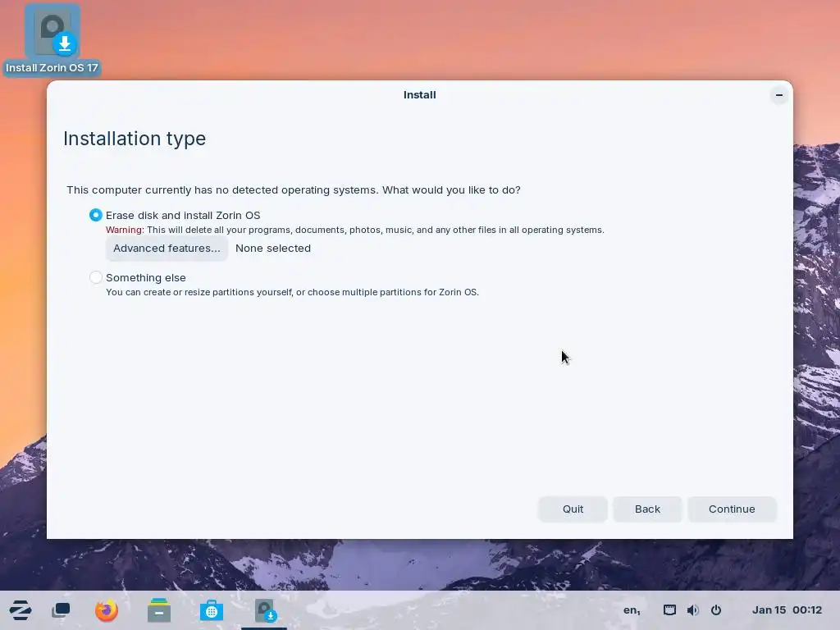Screen dimensions: 840x630
Task: Click the Install window title
Action: [x=419, y=95]
